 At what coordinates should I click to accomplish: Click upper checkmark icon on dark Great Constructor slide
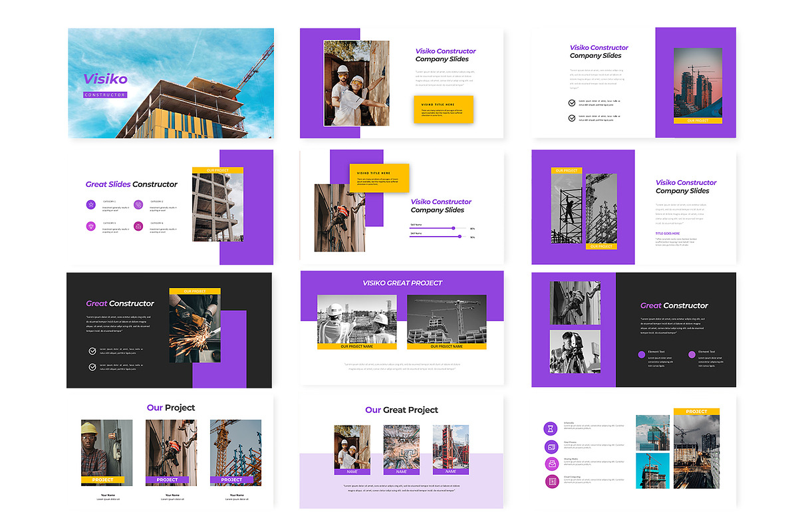coord(92,350)
